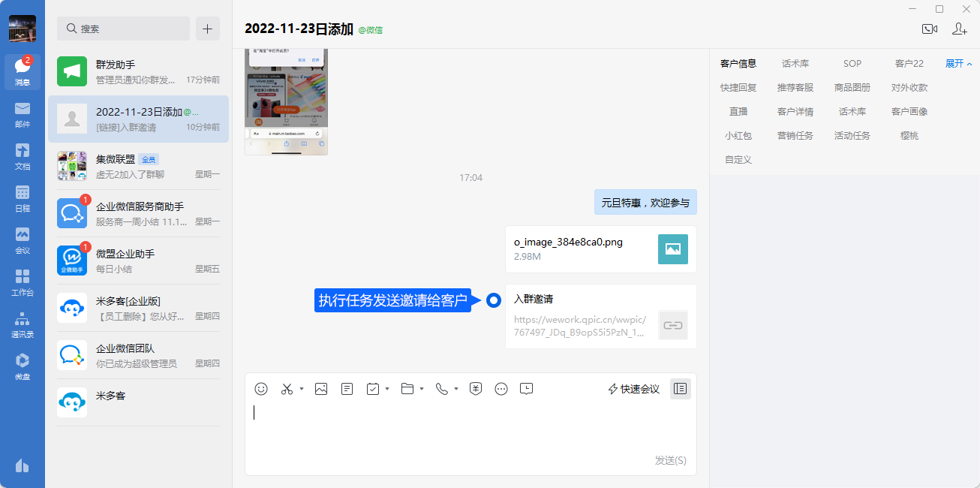Click the note/document icon in the input toolbar
The image size is (980, 488).
(347, 389)
